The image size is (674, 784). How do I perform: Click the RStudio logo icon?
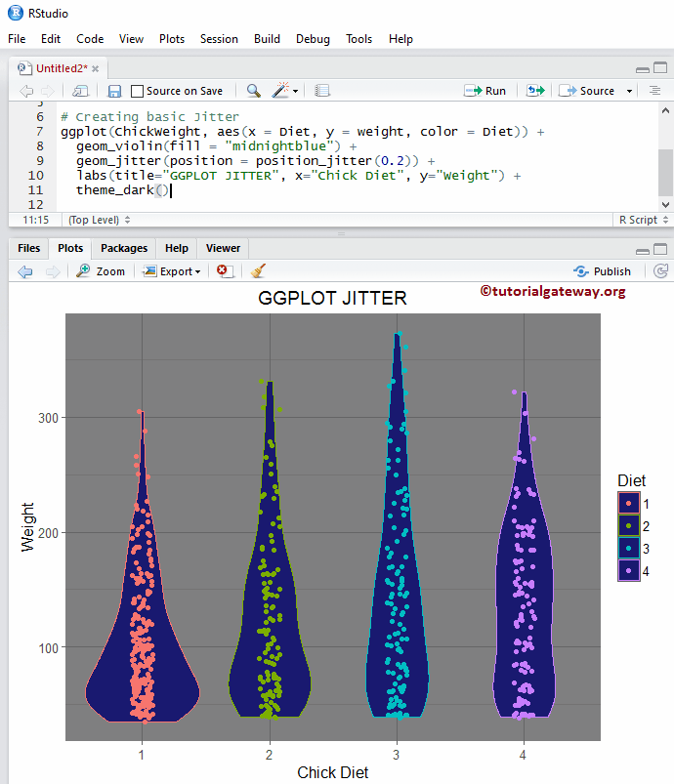click(16, 13)
